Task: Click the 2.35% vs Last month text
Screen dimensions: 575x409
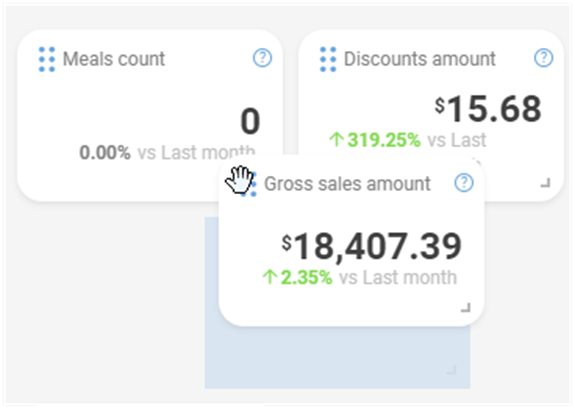Action: [x=369, y=277]
